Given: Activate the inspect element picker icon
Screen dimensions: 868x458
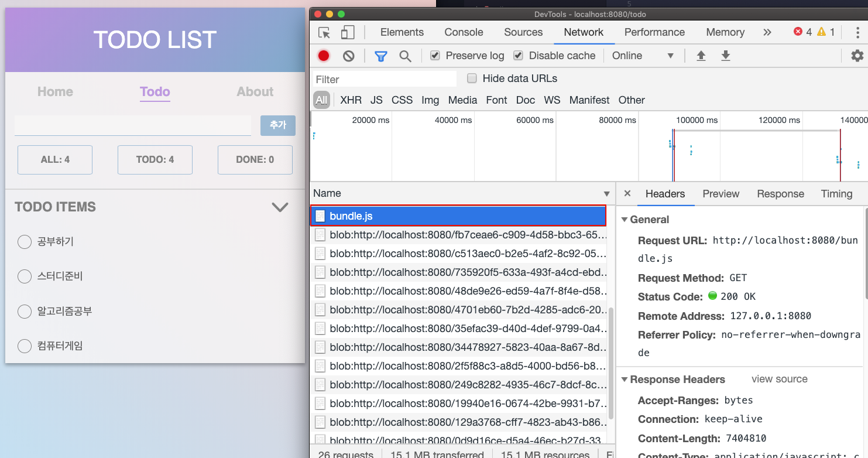Looking at the screenshot, I should coord(324,32).
